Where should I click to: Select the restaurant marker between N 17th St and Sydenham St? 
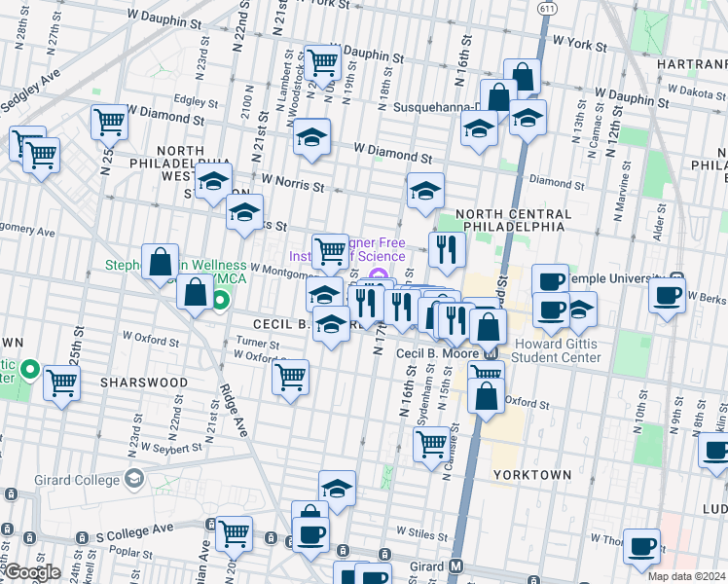tap(402, 308)
